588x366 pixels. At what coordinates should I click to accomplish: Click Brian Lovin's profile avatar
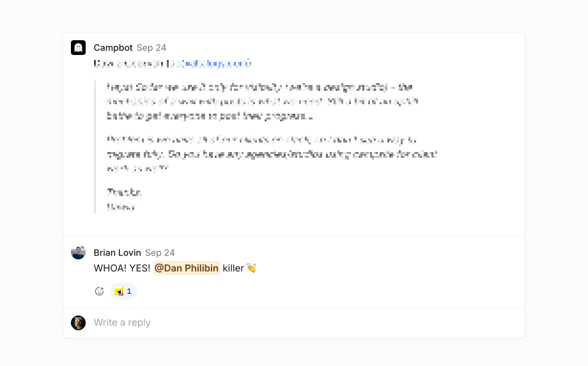pyautogui.click(x=78, y=252)
